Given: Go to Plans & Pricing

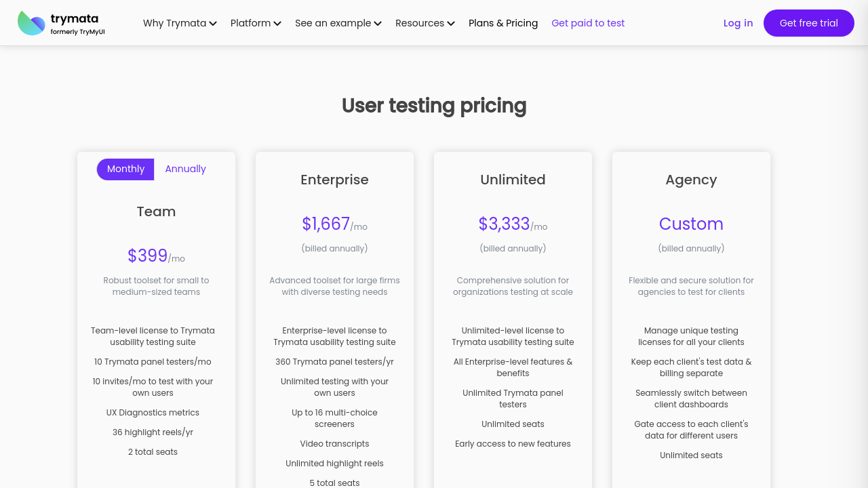Looking at the screenshot, I should click(503, 23).
